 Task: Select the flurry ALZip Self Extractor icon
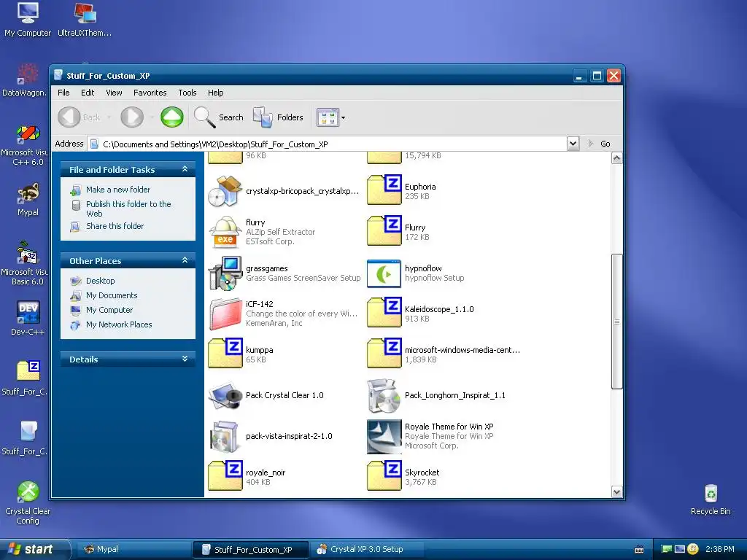225,232
